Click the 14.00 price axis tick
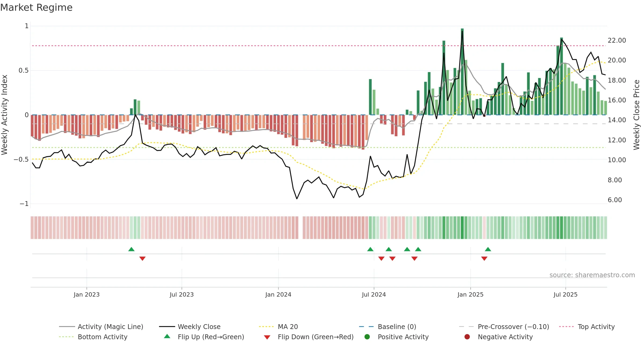Screen dimensions: 644x362 617,120
